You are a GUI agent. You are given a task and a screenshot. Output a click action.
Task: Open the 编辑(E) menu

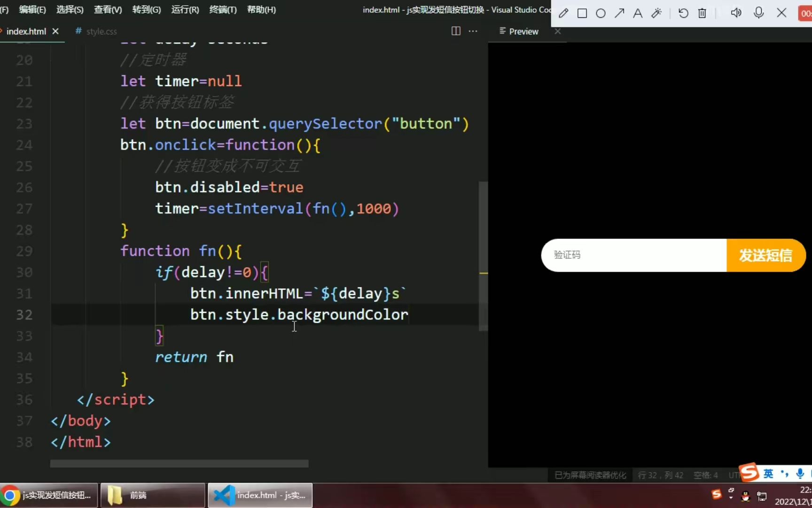[32, 9]
